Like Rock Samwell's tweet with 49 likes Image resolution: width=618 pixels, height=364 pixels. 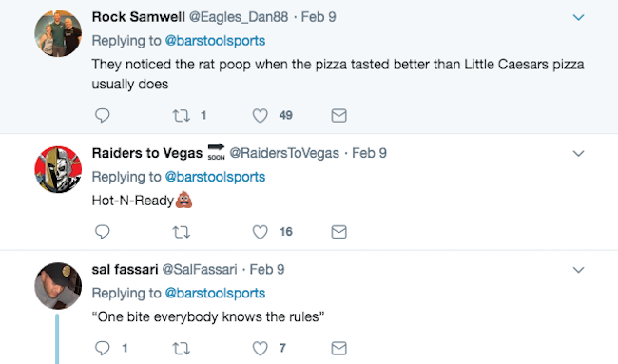pyautogui.click(x=260, y=115)
